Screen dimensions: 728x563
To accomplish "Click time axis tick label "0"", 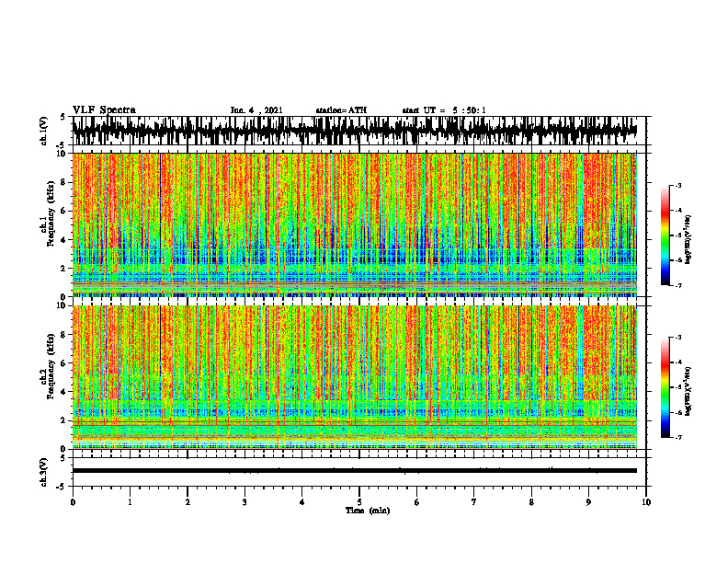I will 73,502.
